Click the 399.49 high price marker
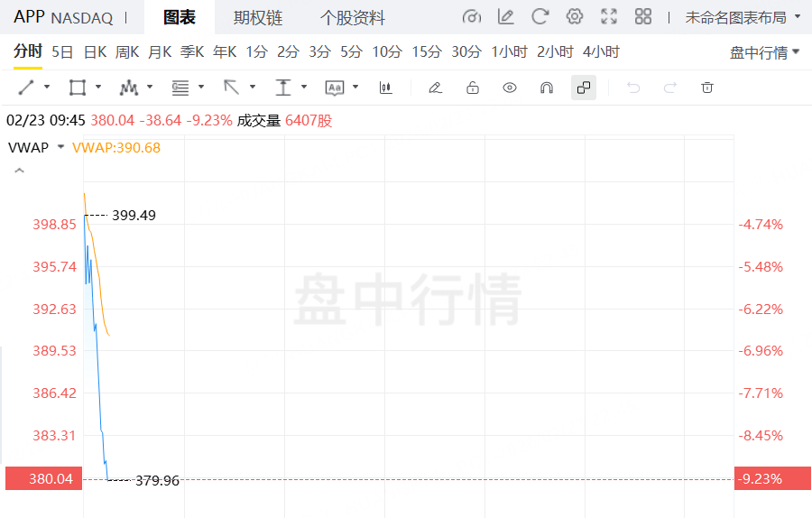Image resolution: width=812 pixels, height=518 pixels. coord(134,215)
